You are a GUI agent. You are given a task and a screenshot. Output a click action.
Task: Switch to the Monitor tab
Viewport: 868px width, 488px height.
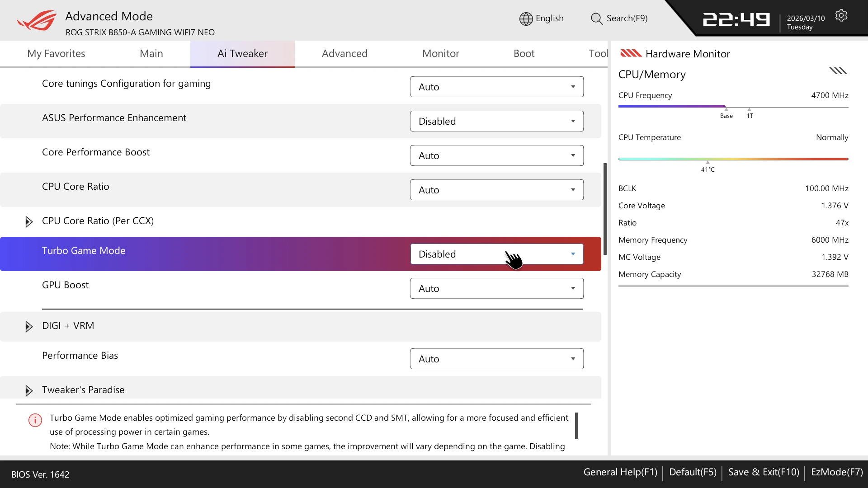[x=440, y=53]
